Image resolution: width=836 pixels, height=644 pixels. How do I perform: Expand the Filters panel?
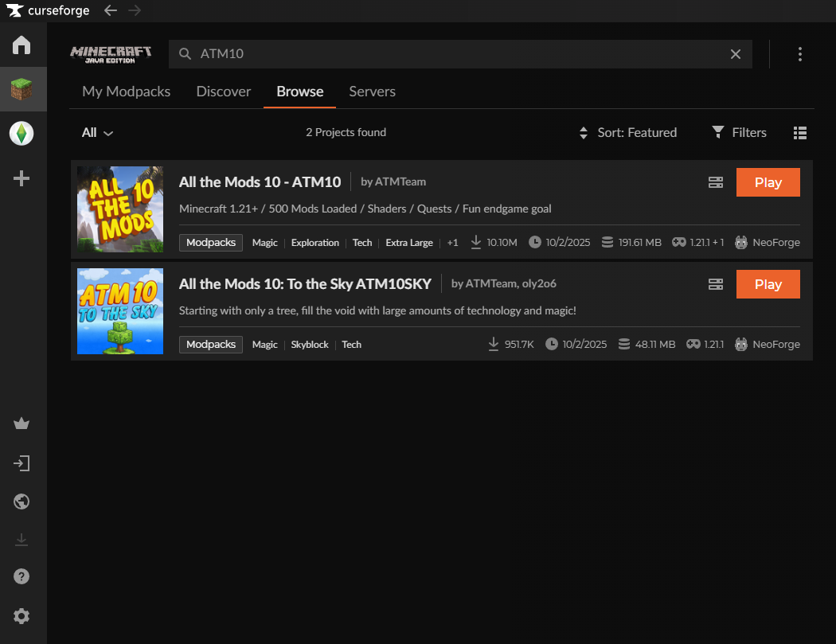739,133
